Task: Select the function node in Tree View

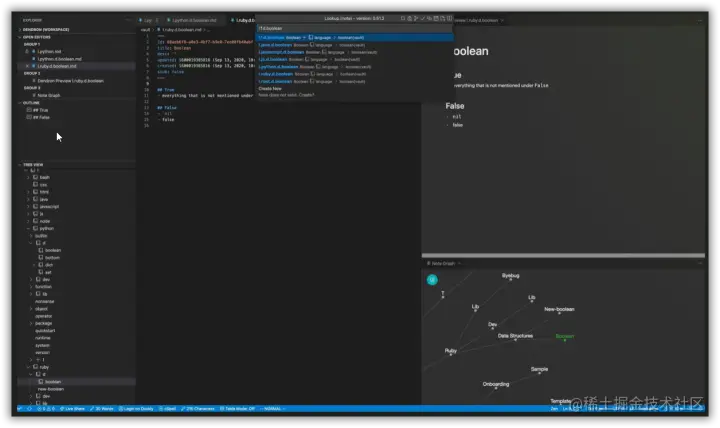Action: tap(44, 287)
